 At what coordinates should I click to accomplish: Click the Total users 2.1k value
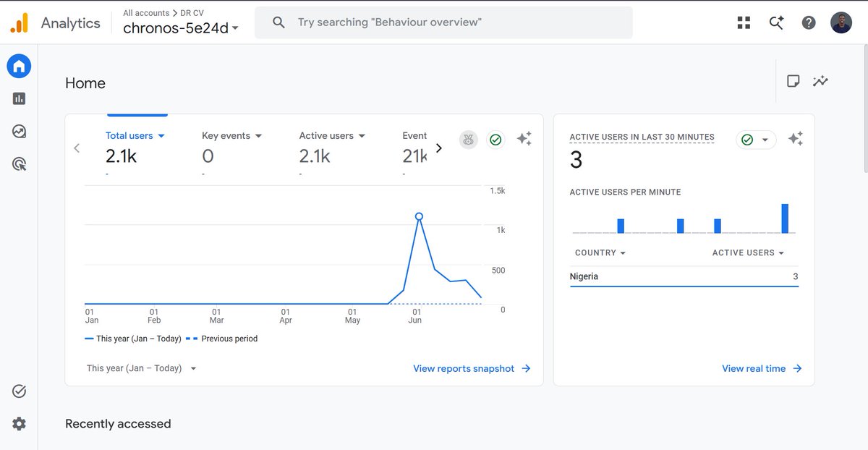[122, 156]
